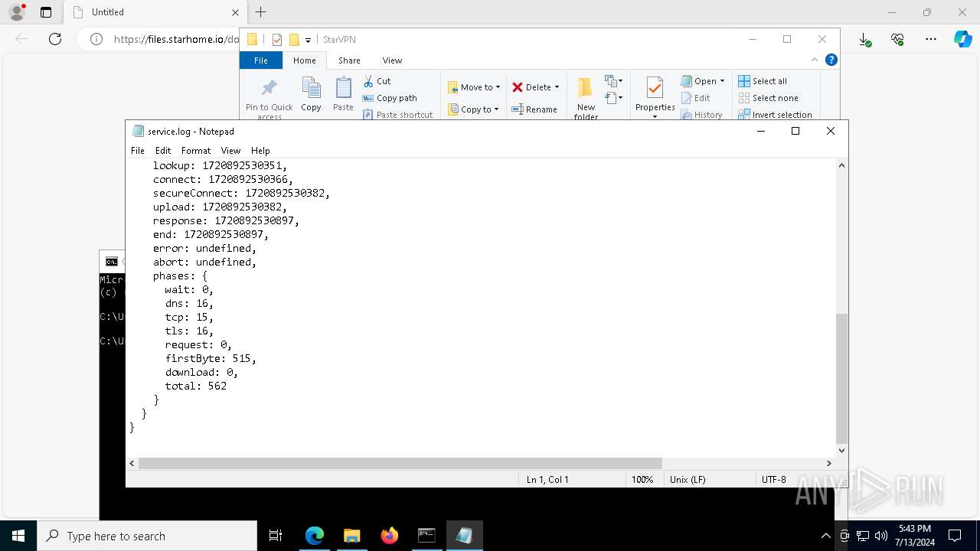980x551 pixels.
Task: Open Properties checkmark icon in Explorer
Action: tap(655, 89)
